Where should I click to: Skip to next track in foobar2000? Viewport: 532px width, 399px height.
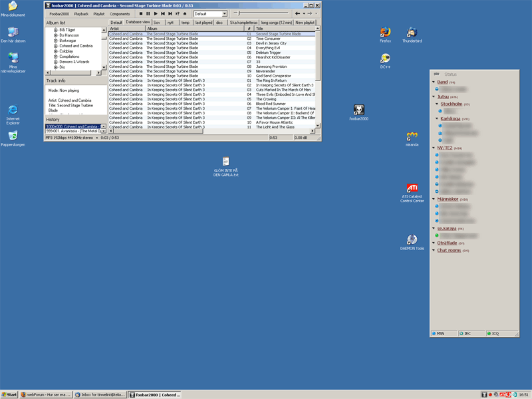coord(170,14)
